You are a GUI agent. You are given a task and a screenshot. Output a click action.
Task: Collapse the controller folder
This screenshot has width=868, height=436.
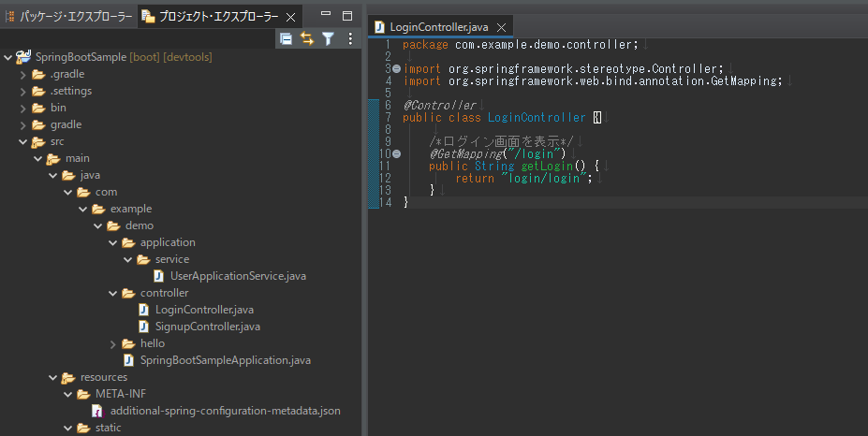coord(112,293)
